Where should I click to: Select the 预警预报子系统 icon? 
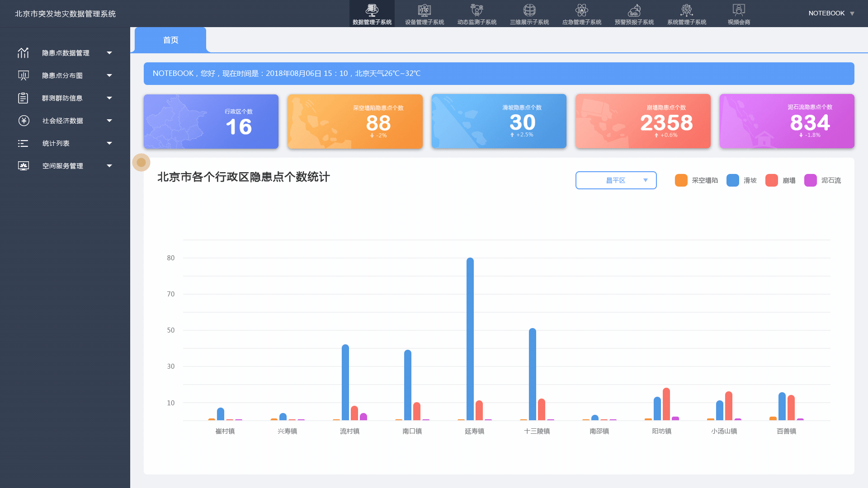[x=634, y=11]
